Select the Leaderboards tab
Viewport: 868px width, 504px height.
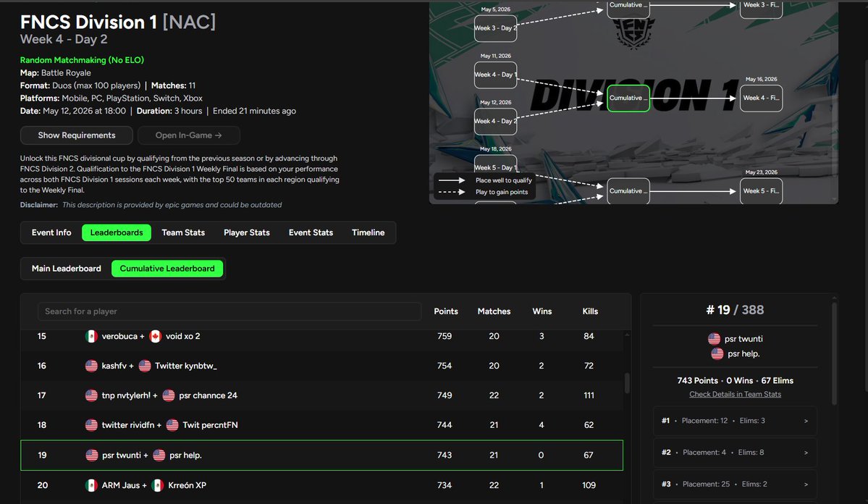click(117, 232)
